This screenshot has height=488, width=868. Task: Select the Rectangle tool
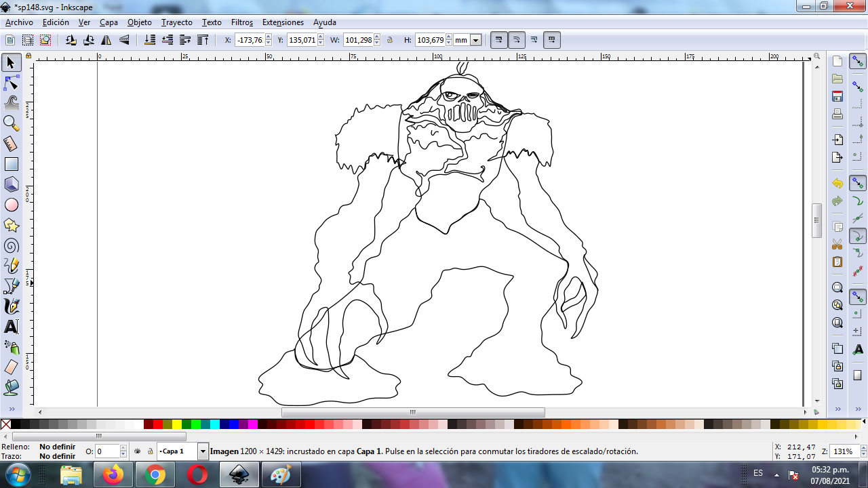pyautogui.click(x=11, y=164)
